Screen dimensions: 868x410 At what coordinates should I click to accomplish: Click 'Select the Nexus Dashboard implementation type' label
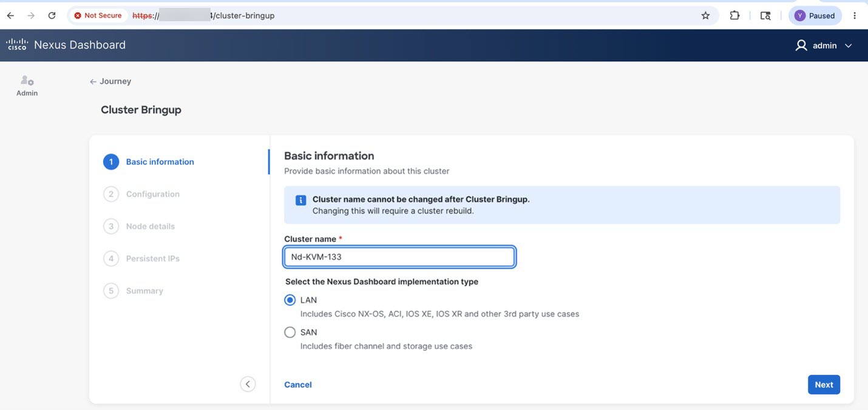click(382, 281)
